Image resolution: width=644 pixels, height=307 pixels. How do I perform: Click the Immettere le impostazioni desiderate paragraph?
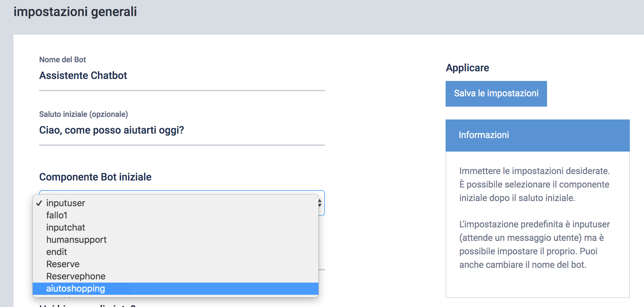535,184
